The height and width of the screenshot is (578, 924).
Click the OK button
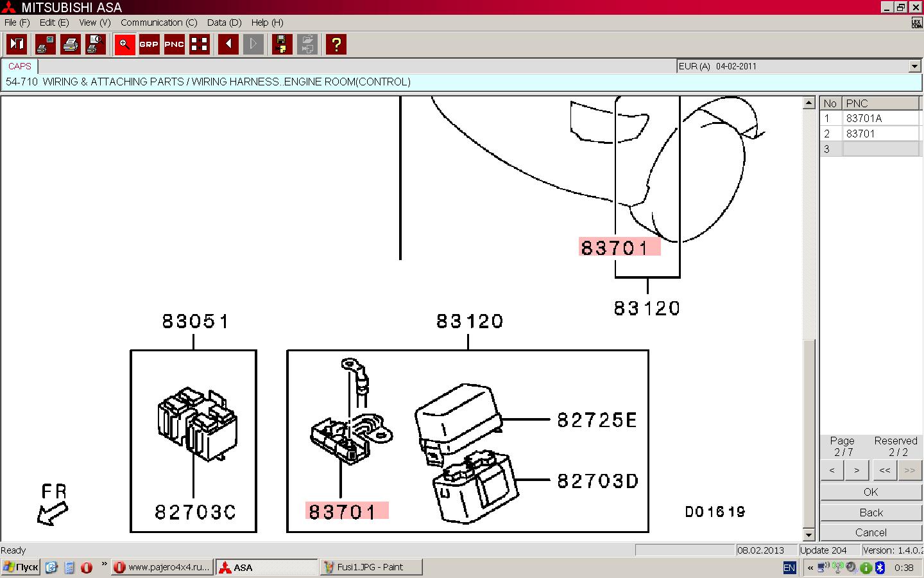click(x=871, y=492)
